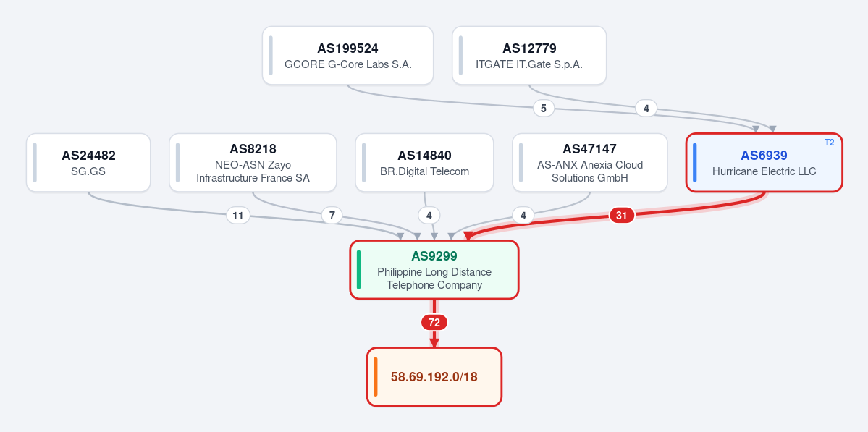The width and height of the screenshot is (868, 432).
Task: Click the 4 badge below AS14840
Action: (429, 216)
